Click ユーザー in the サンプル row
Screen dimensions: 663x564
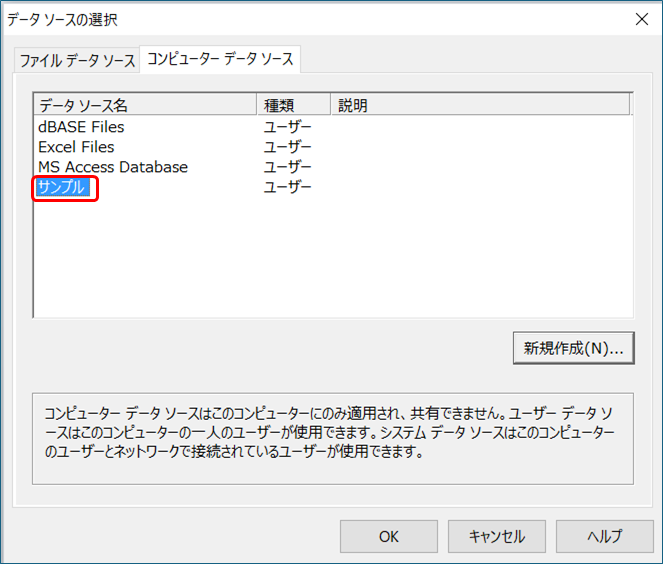point(288,187)
